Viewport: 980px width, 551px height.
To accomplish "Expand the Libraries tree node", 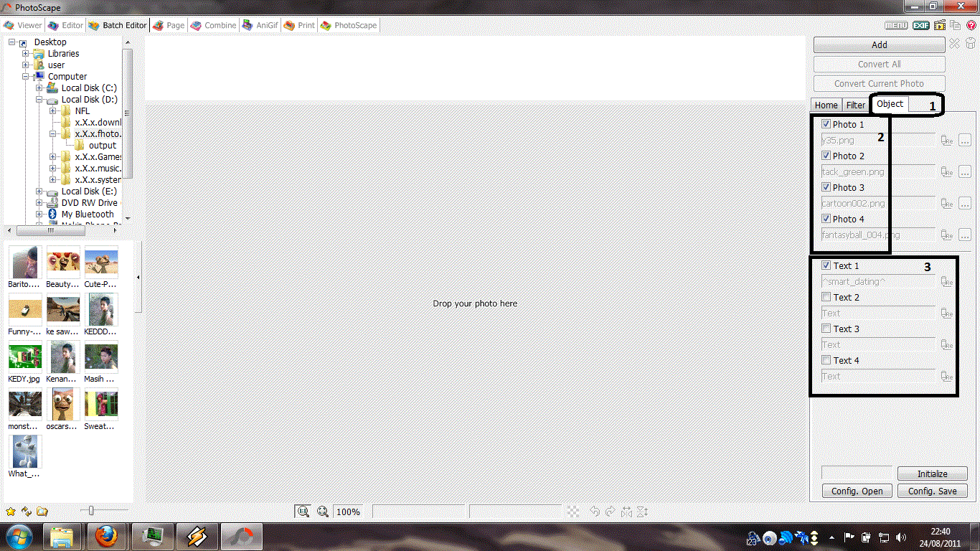I will tap(26, 54).
